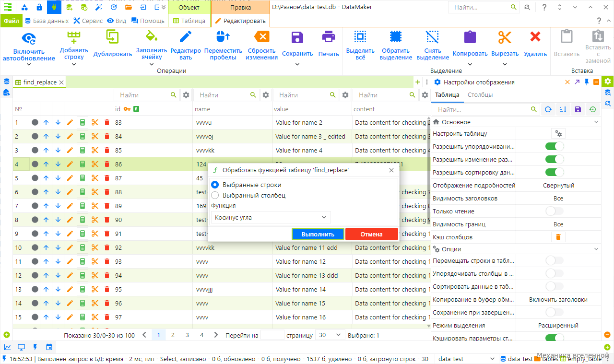Enable Сохранение при завершении switch

point(555,312)
